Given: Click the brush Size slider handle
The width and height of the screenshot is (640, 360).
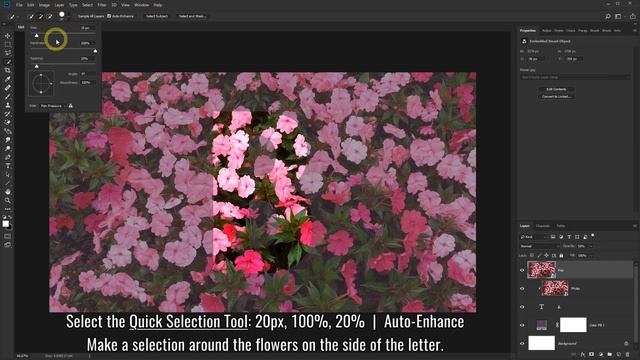Looking at the screenshot, I should (36, 35).
